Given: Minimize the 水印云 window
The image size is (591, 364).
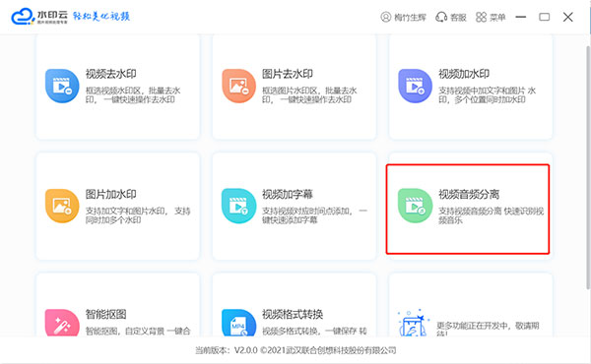Looking at the screenshot, I should 521,17.
